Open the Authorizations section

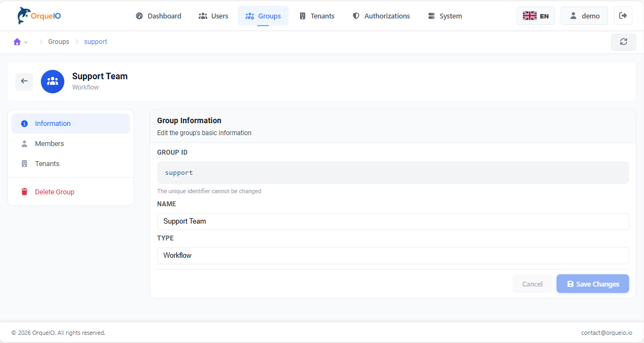tap(381, 16)
